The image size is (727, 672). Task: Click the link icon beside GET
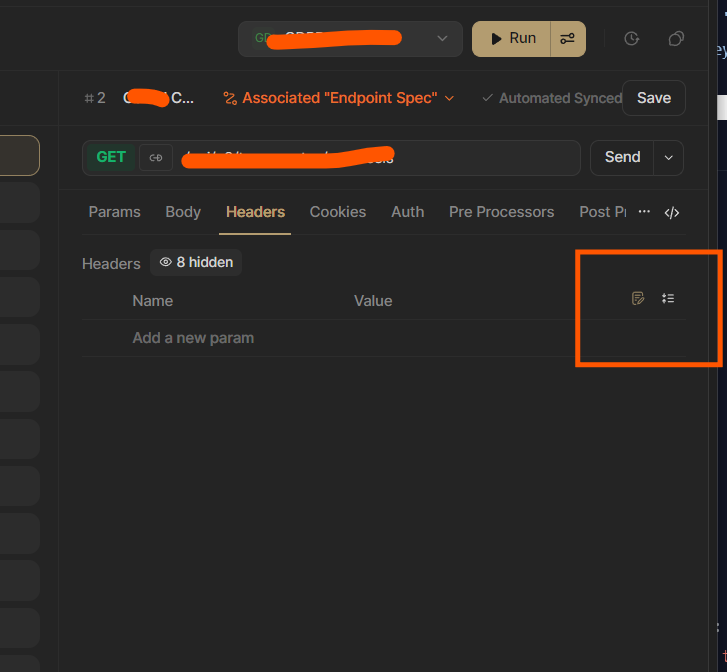point(155,158)
